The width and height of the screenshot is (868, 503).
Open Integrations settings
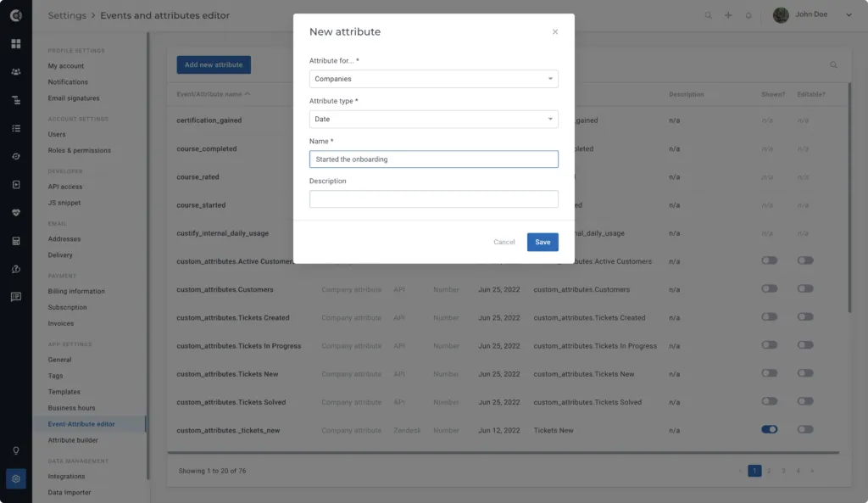point(66,477)
